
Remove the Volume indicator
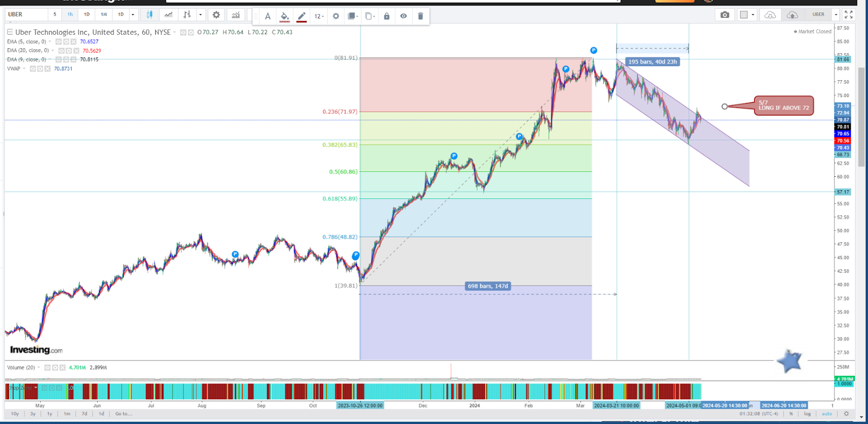click(x=62, y=368)
